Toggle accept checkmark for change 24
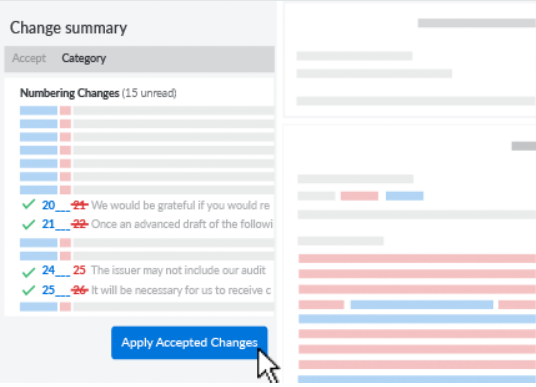The height and width of the screenshot is (387, 536). 28,272
